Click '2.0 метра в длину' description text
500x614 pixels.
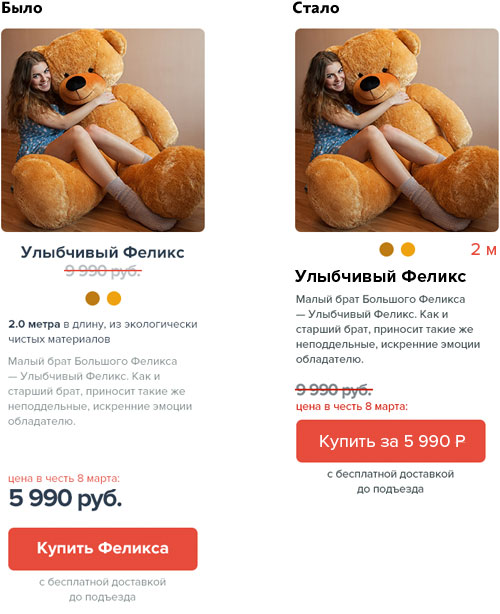(x=57, y=324)
